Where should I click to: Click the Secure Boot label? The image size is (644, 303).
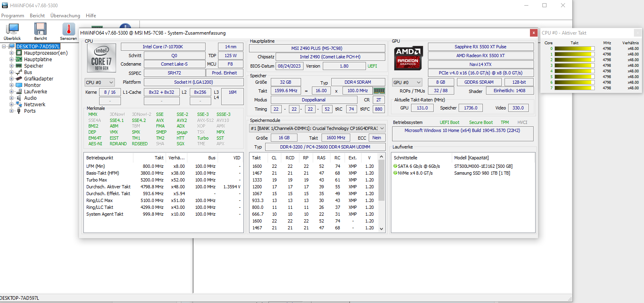pos(481,122)
